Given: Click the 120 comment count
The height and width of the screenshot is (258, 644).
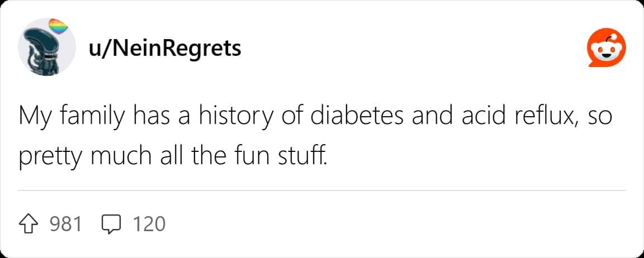Looking at the screenshot, I should pyautogui.click(x=149, y=224).
